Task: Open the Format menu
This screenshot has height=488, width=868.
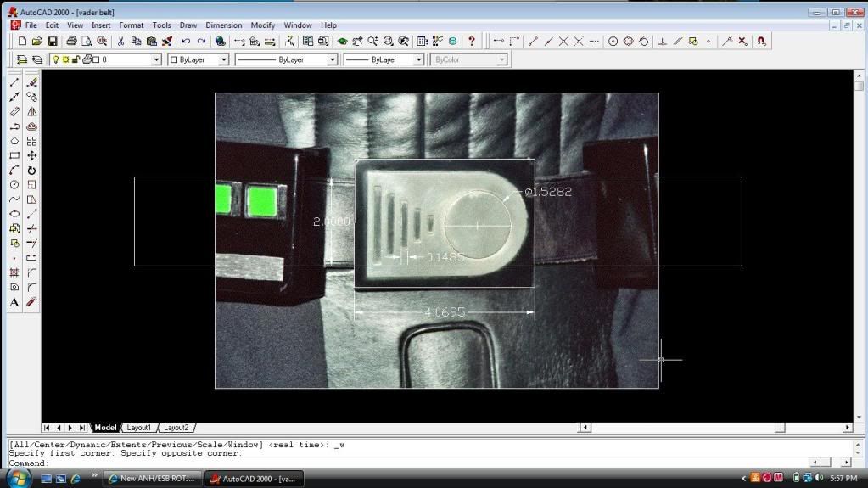Action: (132, 25)
